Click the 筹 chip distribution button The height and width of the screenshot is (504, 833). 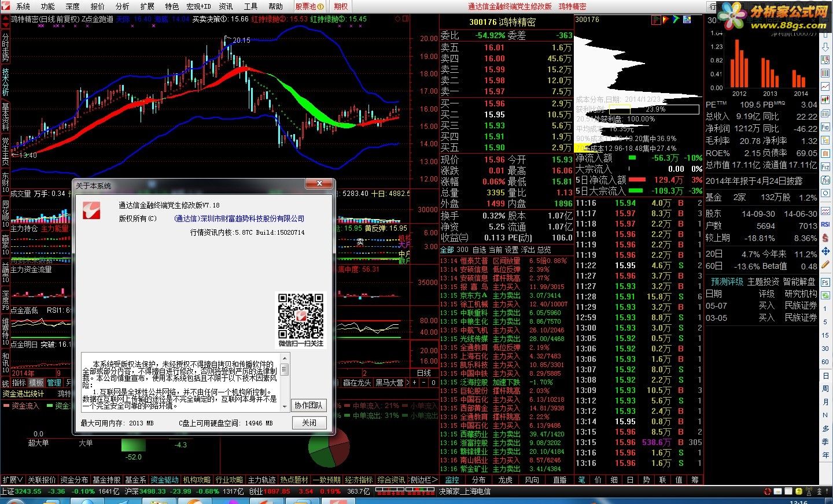(x=695, y=480)
